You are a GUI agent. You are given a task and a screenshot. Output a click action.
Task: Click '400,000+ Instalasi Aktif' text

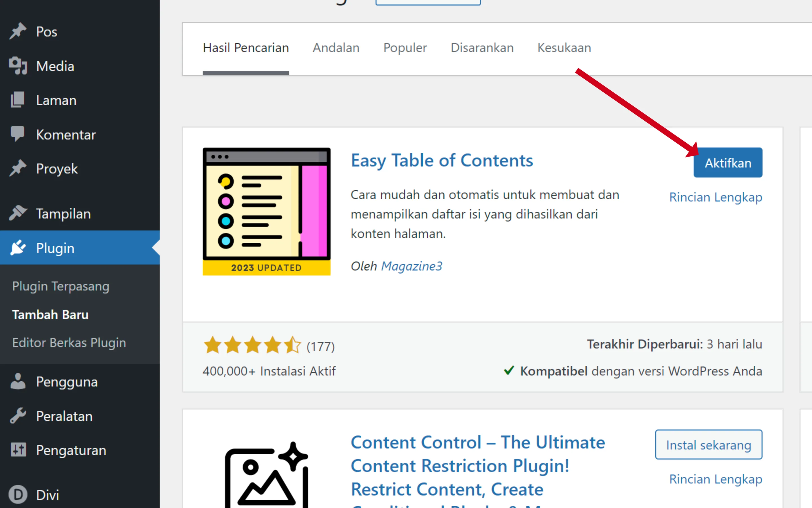(269, 371)
